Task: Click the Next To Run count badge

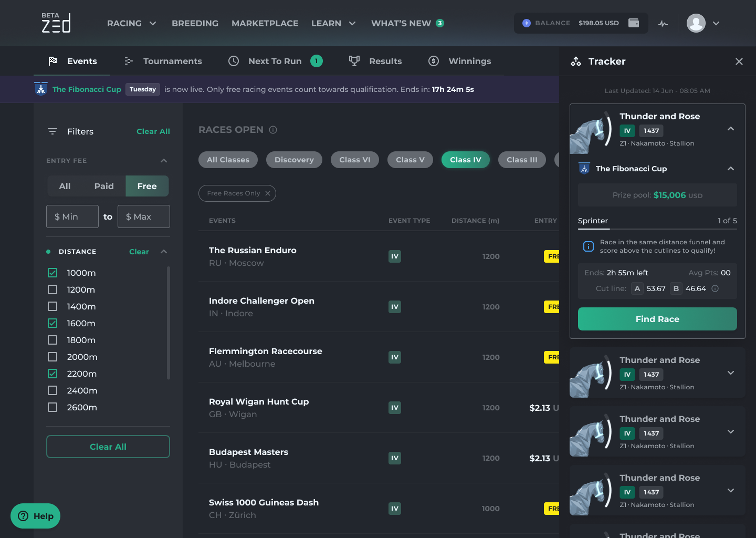Action: 317,61
